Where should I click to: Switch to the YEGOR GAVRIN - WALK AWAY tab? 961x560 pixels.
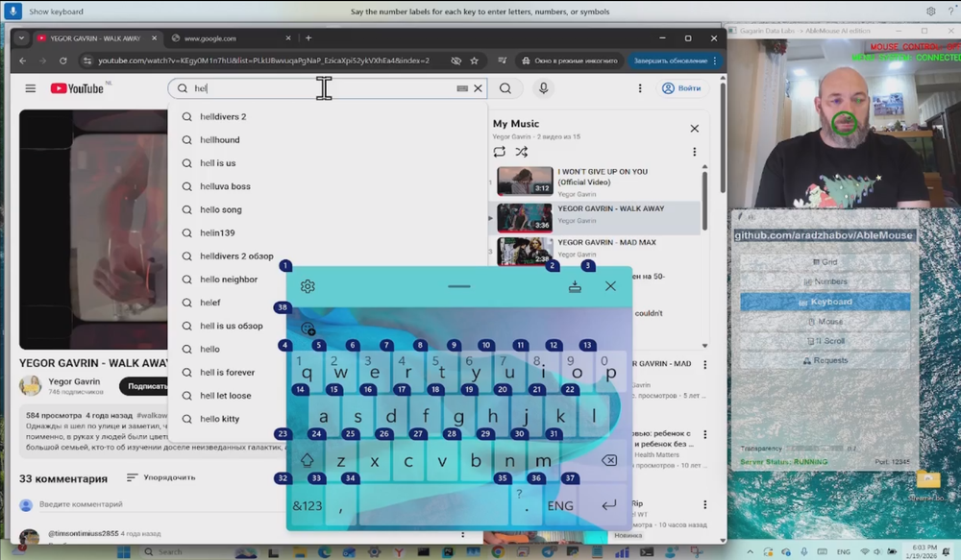pos(96,39)
